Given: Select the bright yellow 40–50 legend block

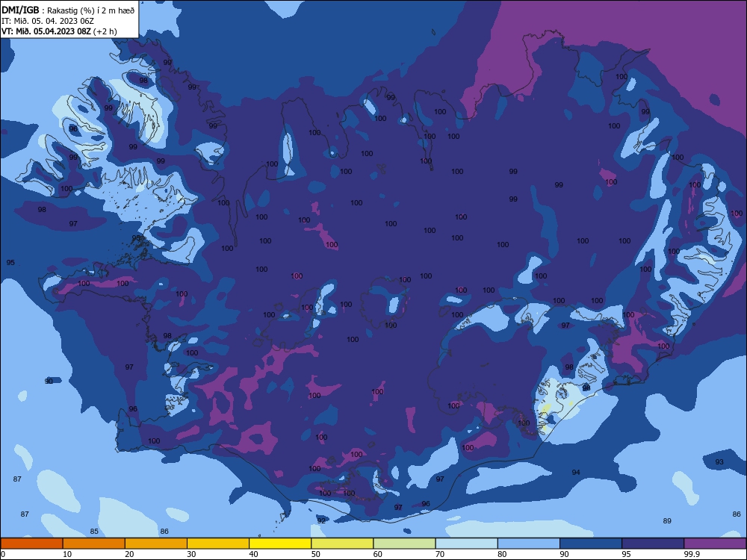Looking at the screenshot, I should [280, 544].
